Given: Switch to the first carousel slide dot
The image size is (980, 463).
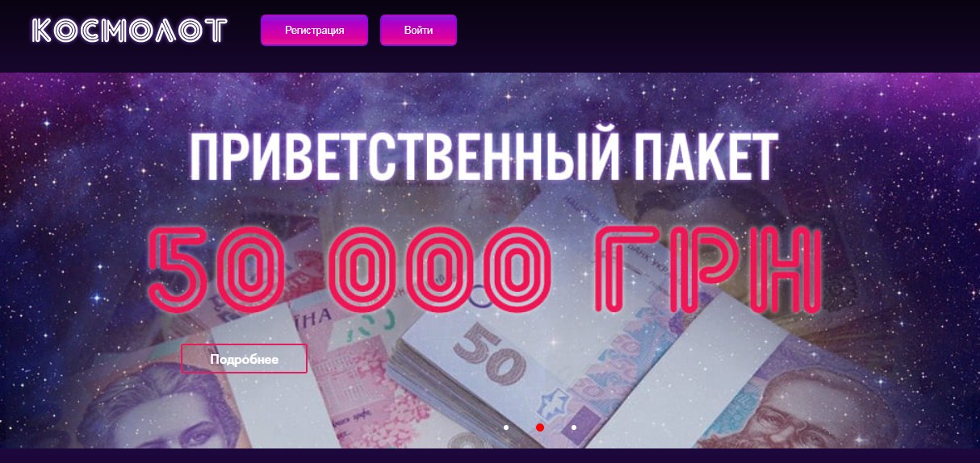Looking at the screenshot, I should [x=506, y=428].
